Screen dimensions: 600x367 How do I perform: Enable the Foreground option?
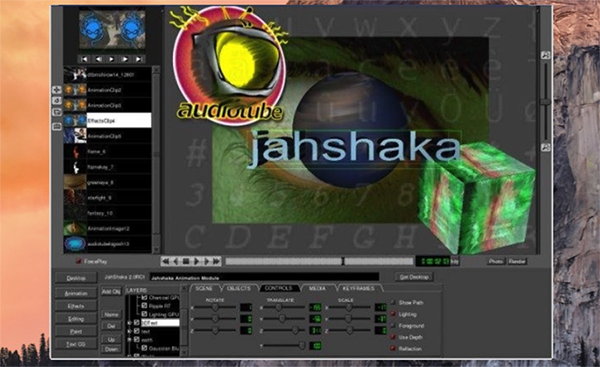click(393, 326)
